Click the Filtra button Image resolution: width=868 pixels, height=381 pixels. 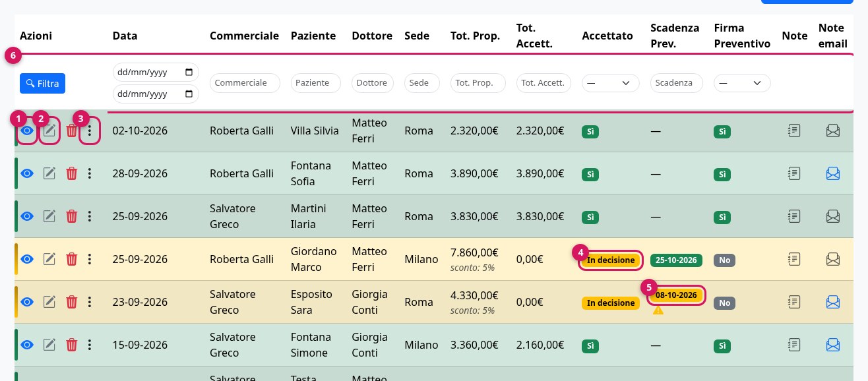42,84
